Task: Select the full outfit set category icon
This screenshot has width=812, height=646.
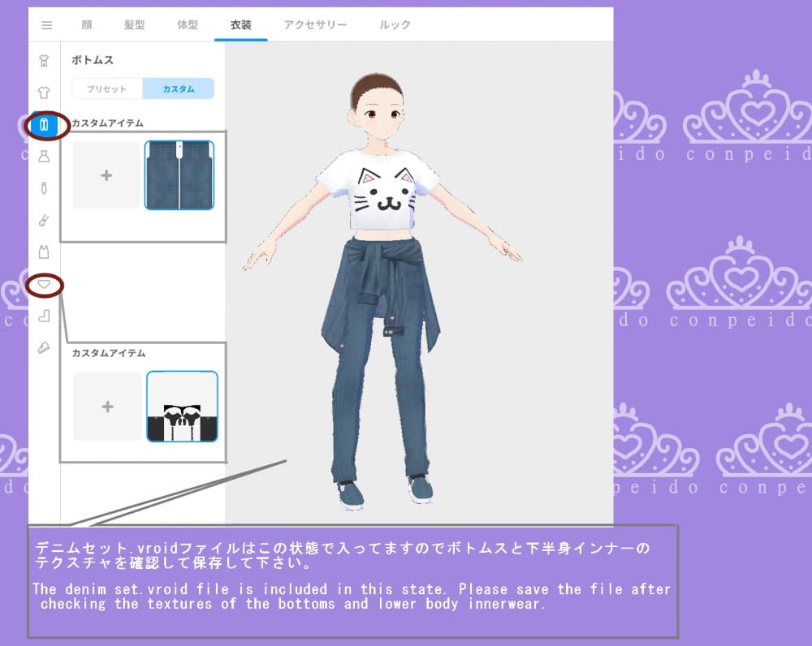Action: point(44,61)
